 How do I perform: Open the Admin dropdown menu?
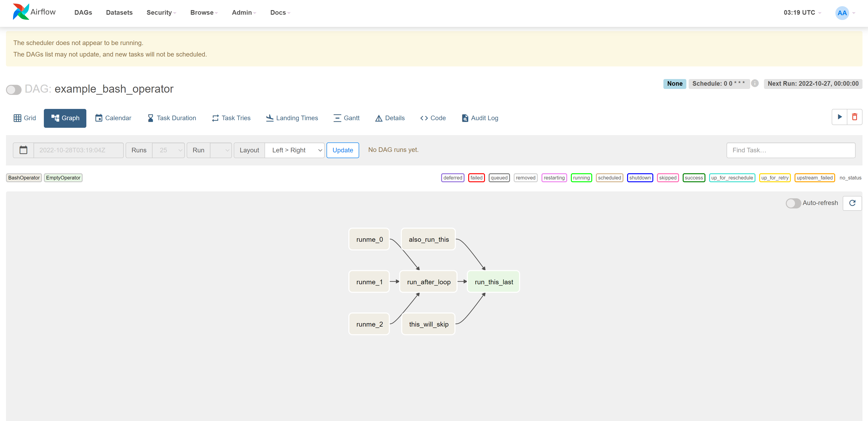244,12
